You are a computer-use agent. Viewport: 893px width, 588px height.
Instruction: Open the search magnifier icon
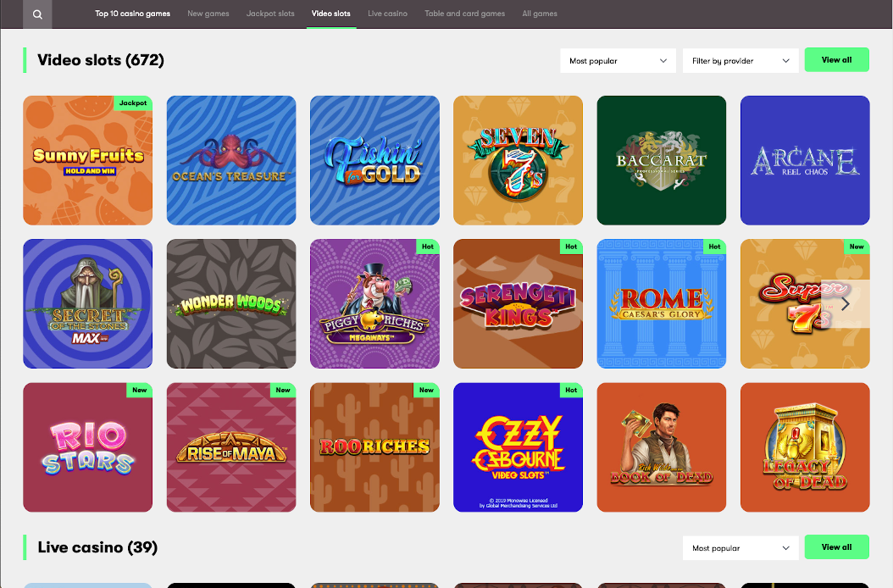(37, 14)
